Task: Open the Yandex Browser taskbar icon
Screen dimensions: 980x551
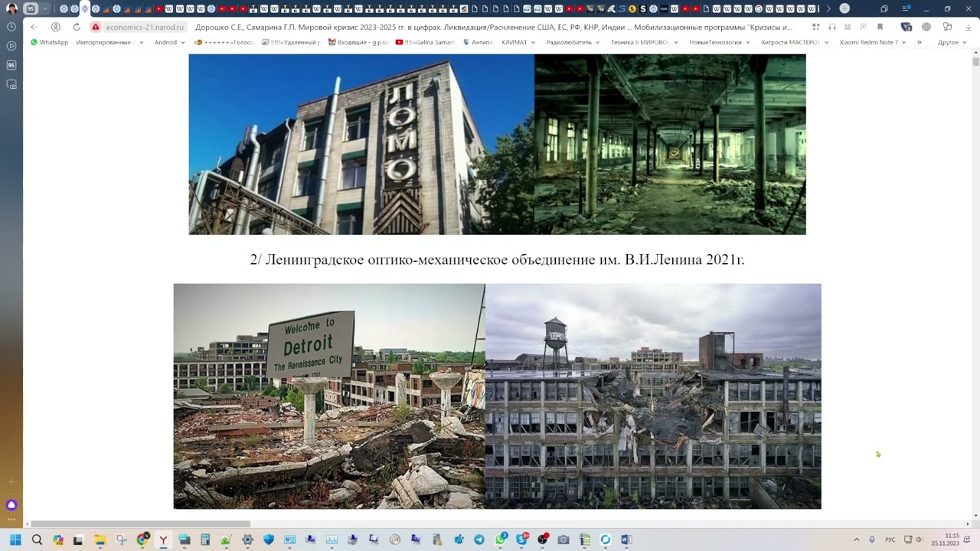Action: click(x=163, y=540)
